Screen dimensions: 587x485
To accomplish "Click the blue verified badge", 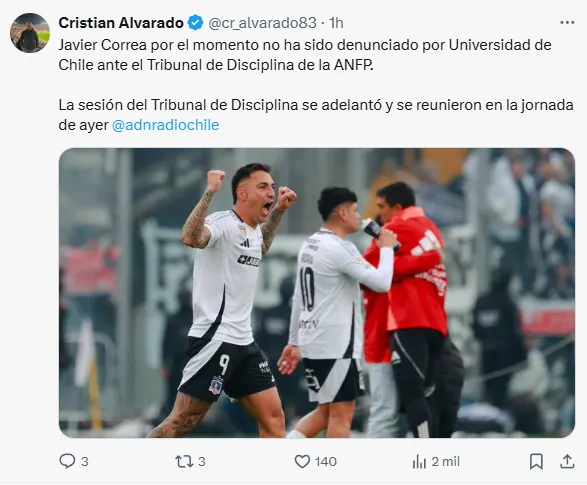I will point(195,23).
